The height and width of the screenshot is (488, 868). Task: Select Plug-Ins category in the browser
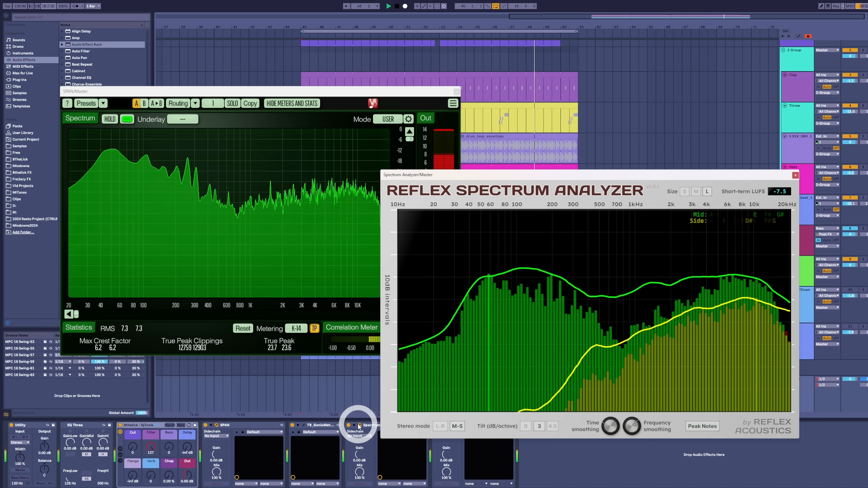(19, 80)
